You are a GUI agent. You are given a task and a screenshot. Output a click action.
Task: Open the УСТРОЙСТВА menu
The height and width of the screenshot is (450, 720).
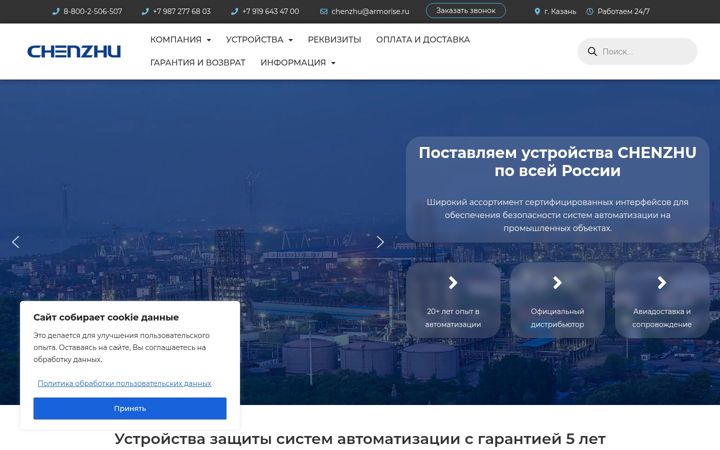[x=254, y=39]
